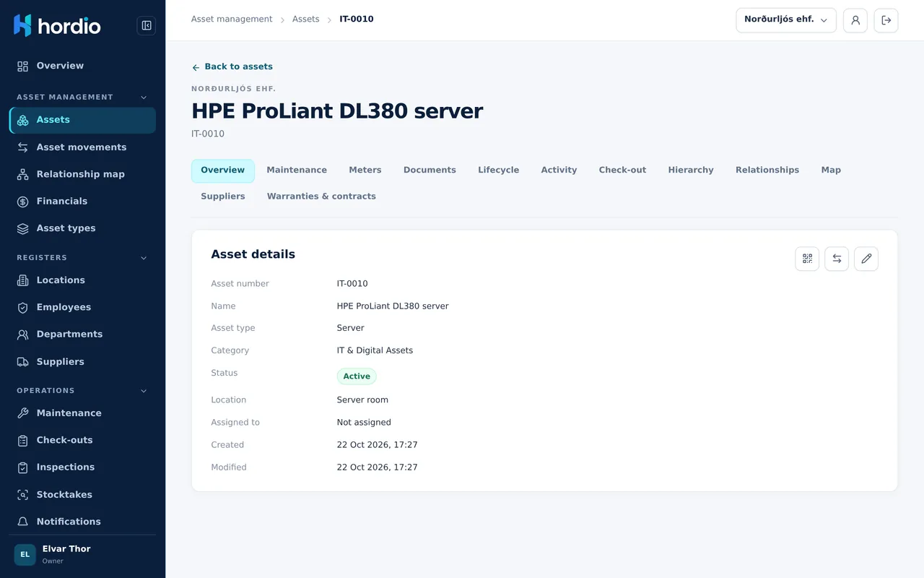Open the Warranties & contracts tab

(321, 197)
